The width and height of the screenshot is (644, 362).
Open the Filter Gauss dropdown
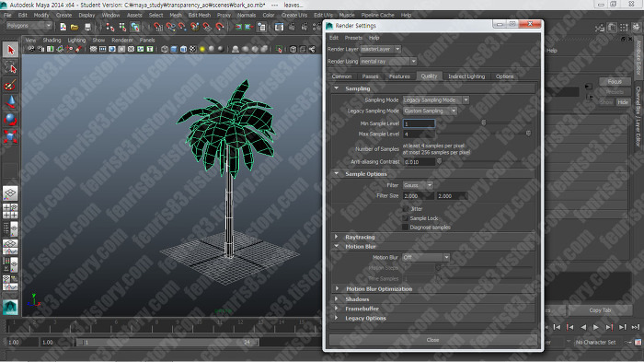pyautogui.click(x=418, y=185)
